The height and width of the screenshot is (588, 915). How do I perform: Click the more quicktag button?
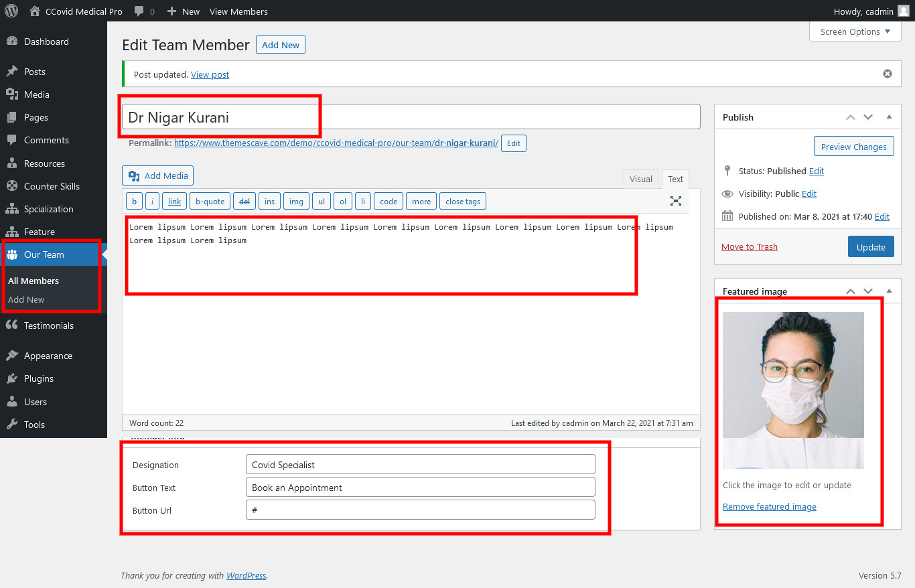(421, 201)
